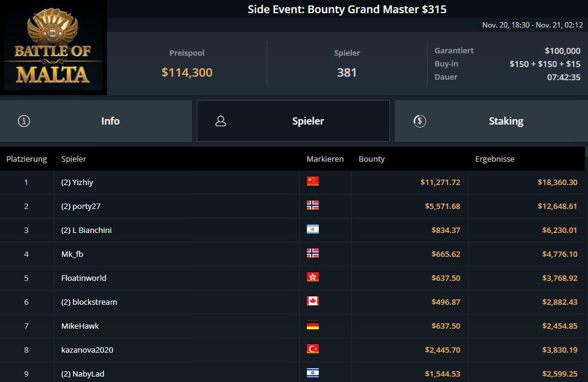The width and height of the screenshot is (588, 382).
Task: Click the Argentina flag beside L Bianchini
Action: tap(312, 229)
